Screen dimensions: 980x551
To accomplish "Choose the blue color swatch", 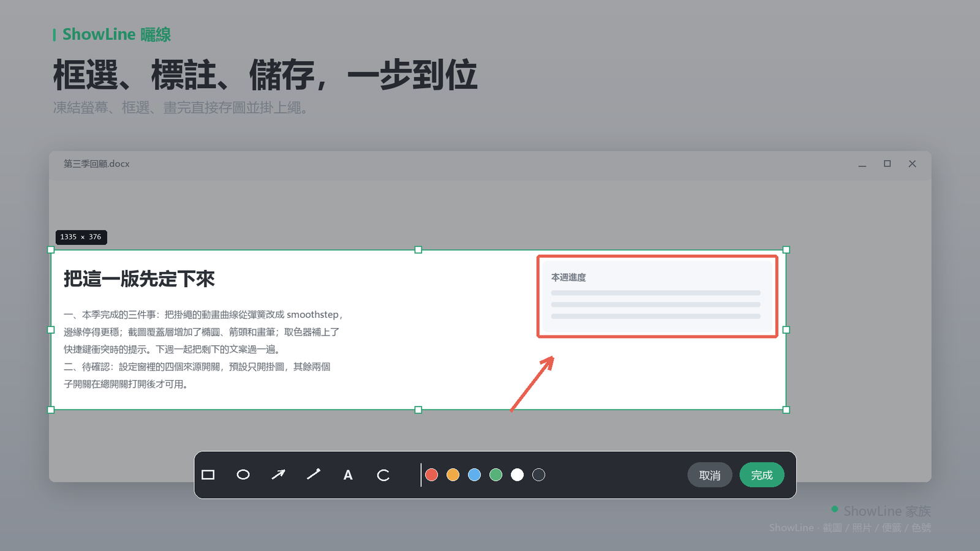I will [475, 475].
